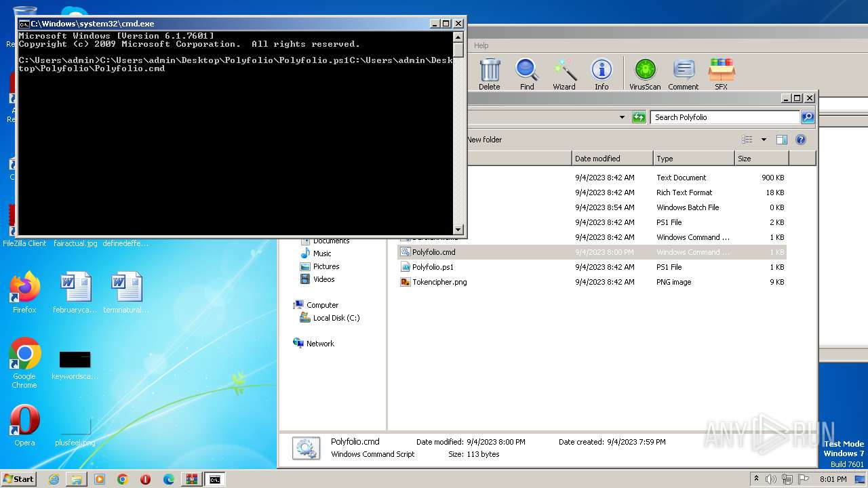This screenshot has width=868, height=488.
Task: Click the cmd taskbar button
Action: pyautogui.click(x=215, y=479)
